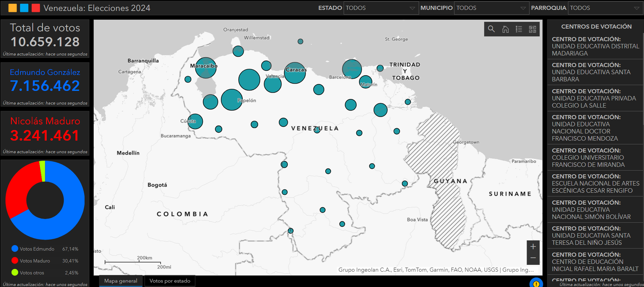Open the basemap gallery grid icon
The height and width of the screenshot is (287, 644).
533,29
